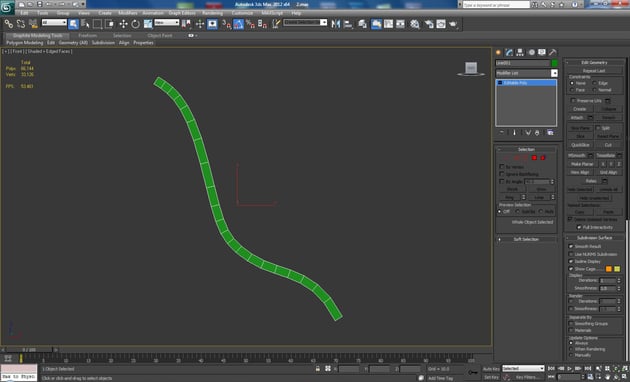Open the Key Filters Selected dropdown
The width and height of the screenshot is (630, 382).
tap(523, 368)
